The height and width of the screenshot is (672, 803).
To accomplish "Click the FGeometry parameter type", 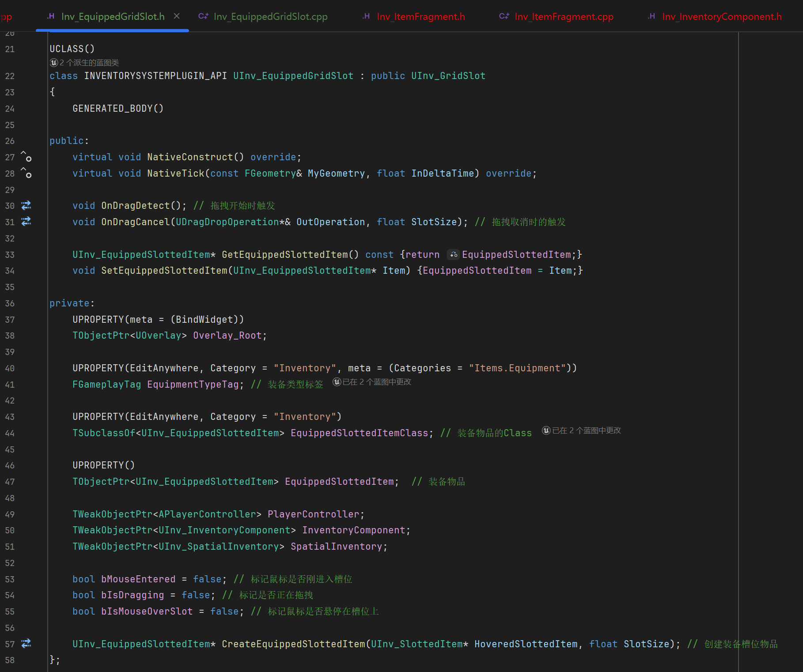I will coord(270,174).
